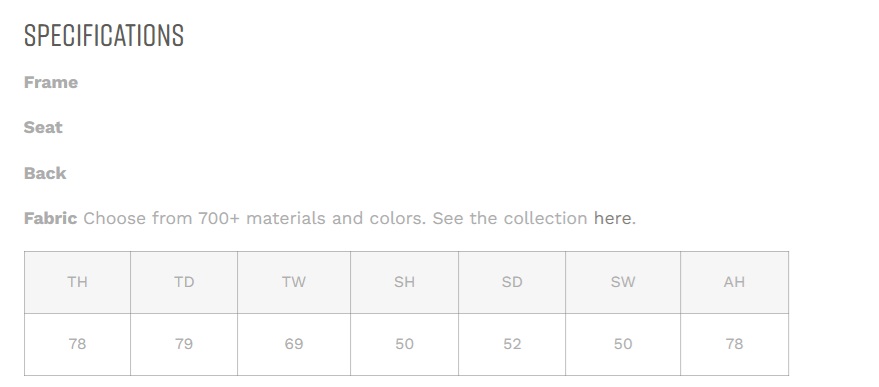Image resolution: width=879 pixels, height=387 pixels.
Task: Select the Seat specification label
Action: (43, 127)
